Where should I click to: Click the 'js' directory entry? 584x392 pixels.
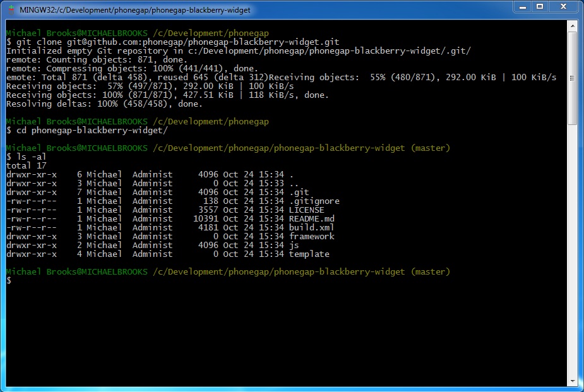294,246
